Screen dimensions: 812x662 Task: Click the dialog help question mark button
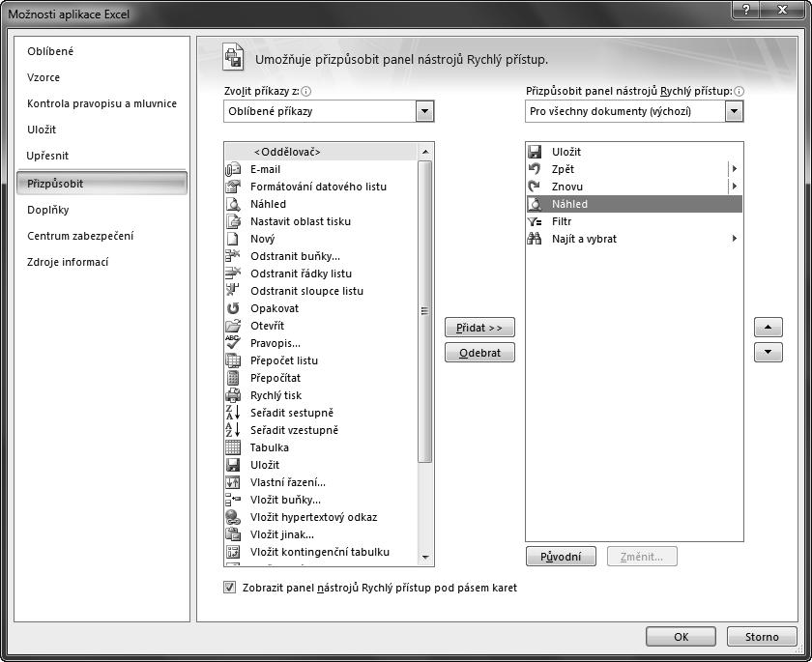746,10
